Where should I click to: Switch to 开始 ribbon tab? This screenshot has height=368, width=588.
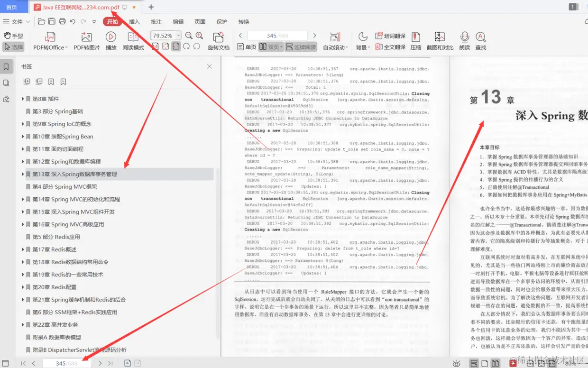112,21
